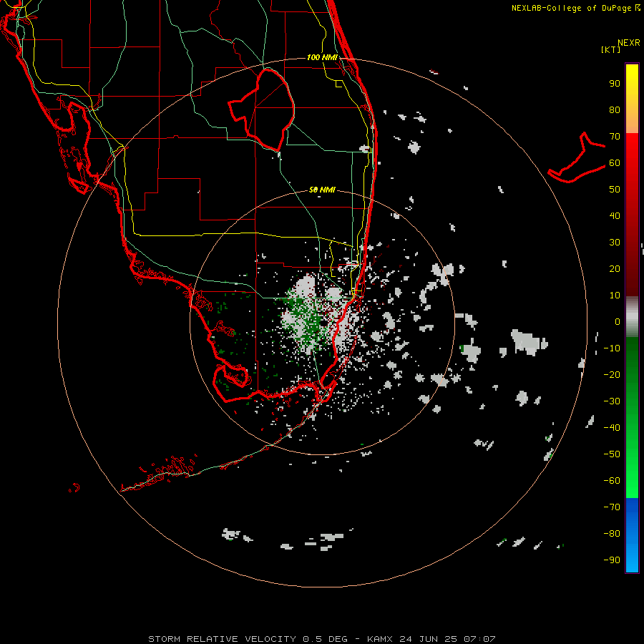Click the positive 40 scale label
This screenshot has height=644, width=644.
click(x=615, y=216)
